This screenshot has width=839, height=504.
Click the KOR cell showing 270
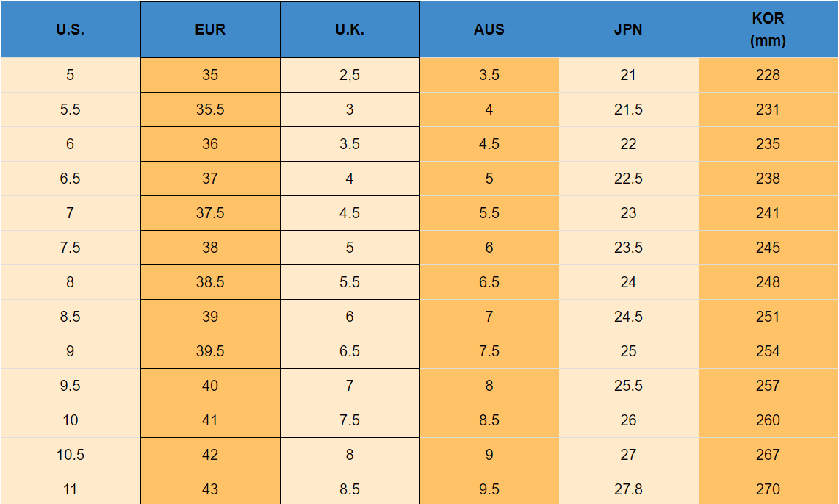pos(768,489)
